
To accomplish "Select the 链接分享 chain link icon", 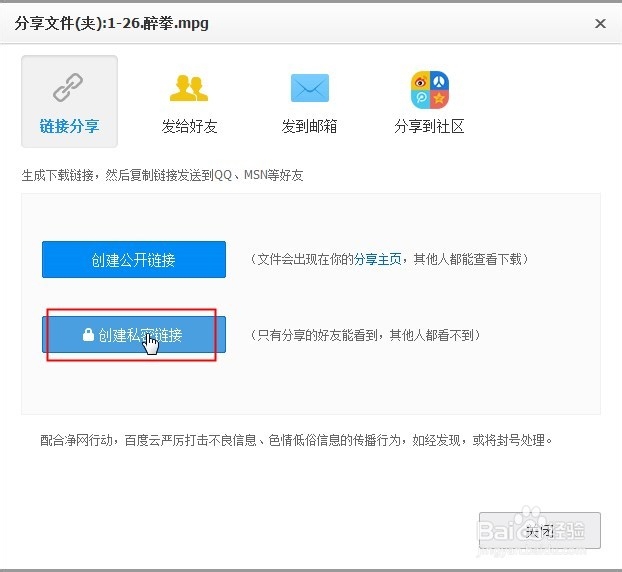I will 68,87.
